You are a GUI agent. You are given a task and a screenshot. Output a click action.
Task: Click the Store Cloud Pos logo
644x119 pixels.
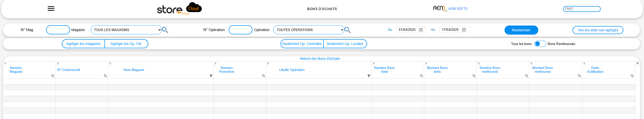[179, 9]
